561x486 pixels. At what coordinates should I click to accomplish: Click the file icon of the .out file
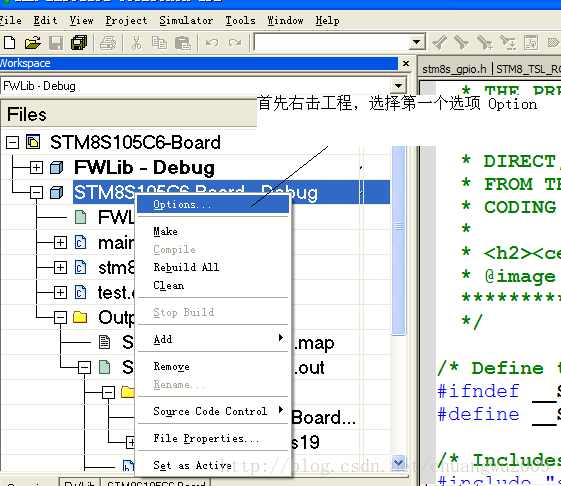pyautogui.click(x=104, y=367)
